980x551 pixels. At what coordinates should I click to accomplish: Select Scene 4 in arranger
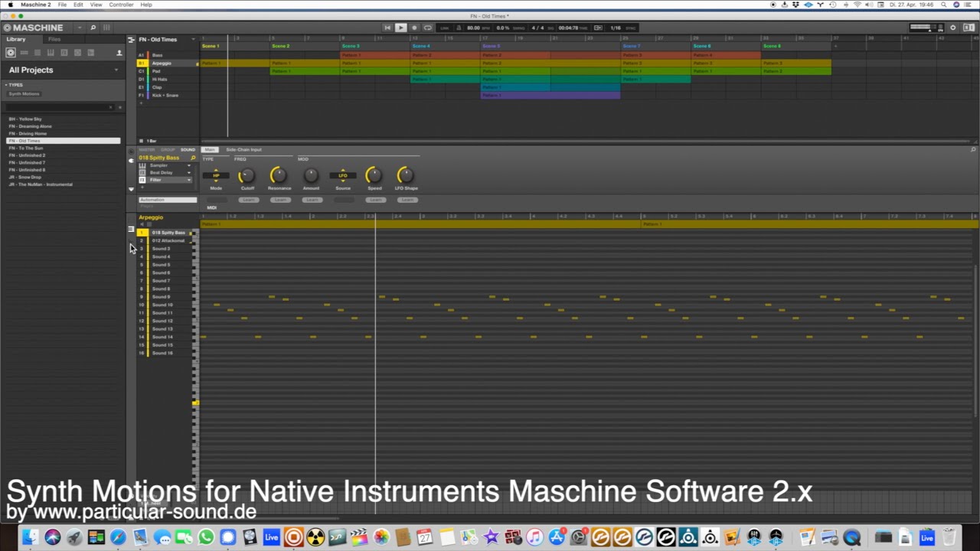point(421,46)
